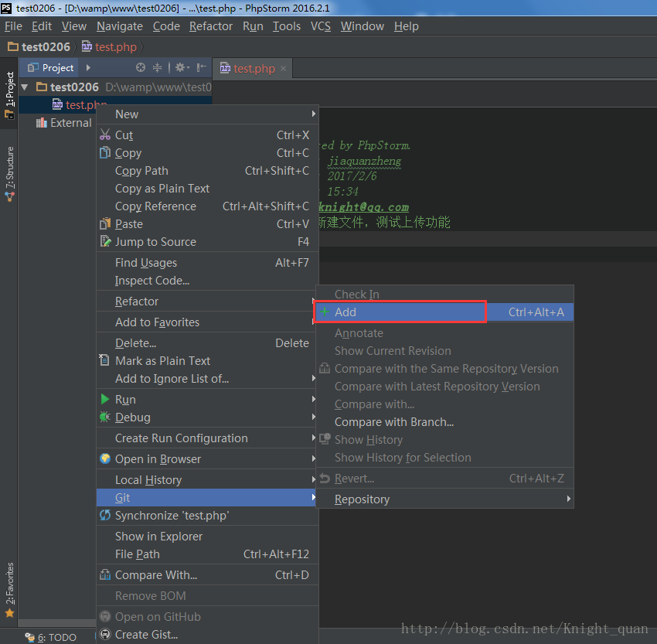Image resolution: width=657 pixels, height=644 pixels.
Task: Close the test.php editor tab
Action: click(x=283, y=68)
